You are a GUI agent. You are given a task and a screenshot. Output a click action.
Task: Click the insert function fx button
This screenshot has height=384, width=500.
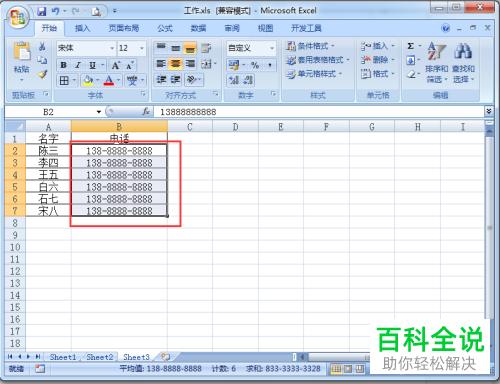click(146, 112)
